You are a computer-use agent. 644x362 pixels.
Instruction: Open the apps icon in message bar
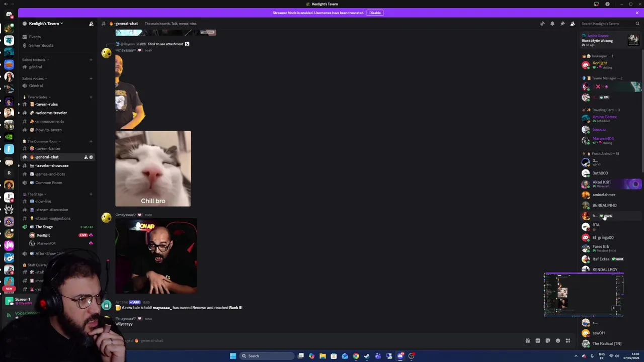pyautogui.click(x=568, y=341)
